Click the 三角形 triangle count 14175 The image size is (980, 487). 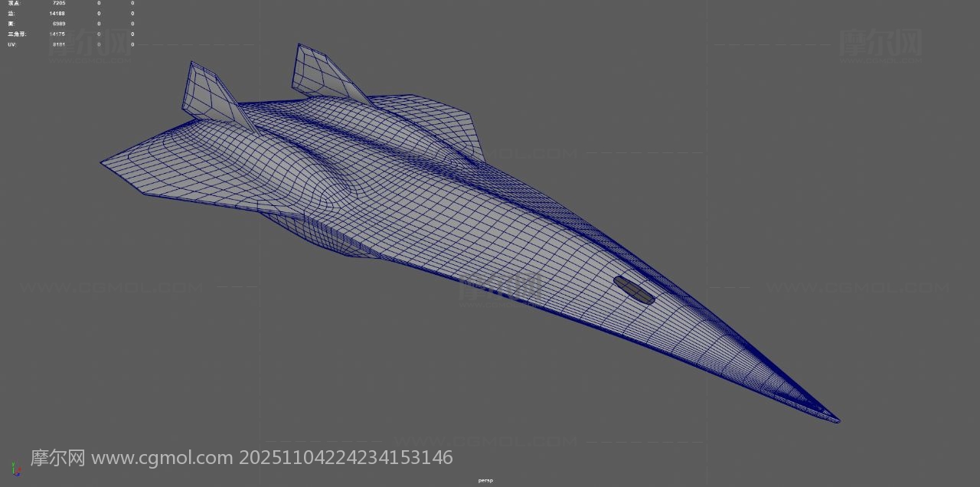(x=57, y=34)
